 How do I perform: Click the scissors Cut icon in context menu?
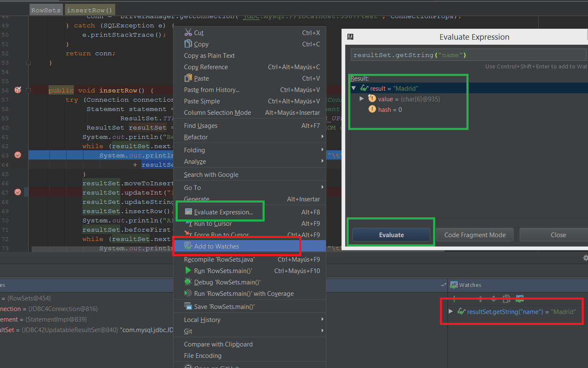pyautogui.click(x=188, y=32)
